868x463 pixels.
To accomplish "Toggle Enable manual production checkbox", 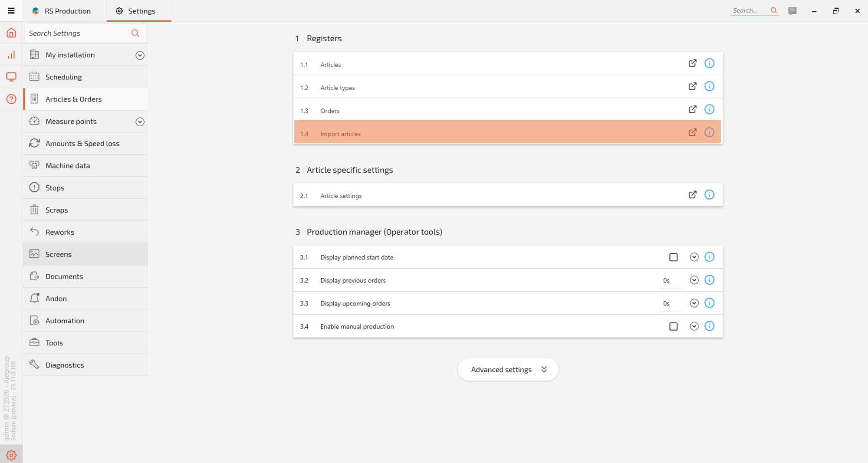I will (673, 326).
